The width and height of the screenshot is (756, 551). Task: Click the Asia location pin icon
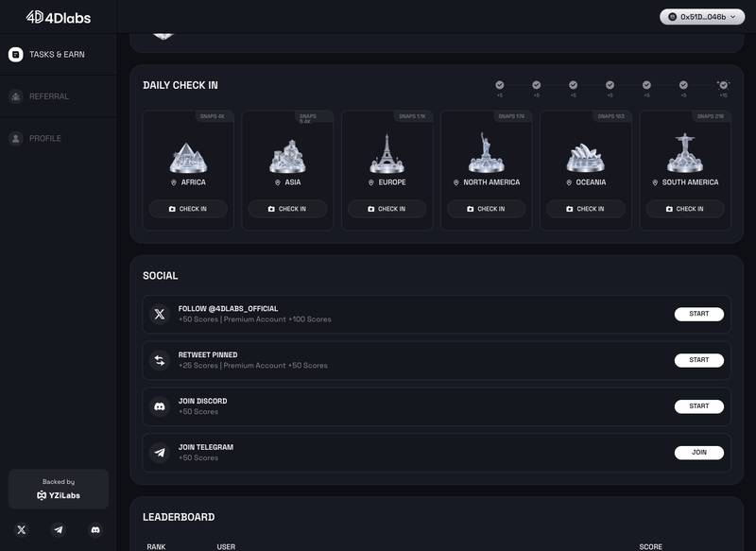(x=277, y=182)
